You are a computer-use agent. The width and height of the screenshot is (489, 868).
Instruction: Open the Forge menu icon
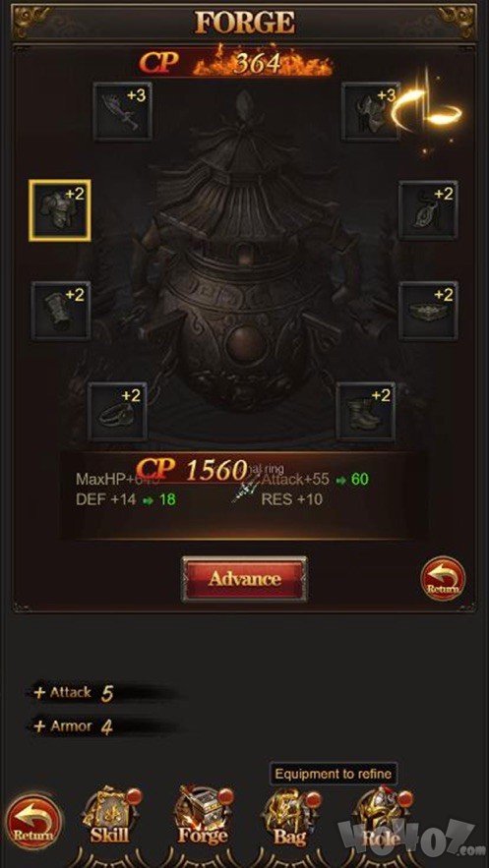pos(203,817)
